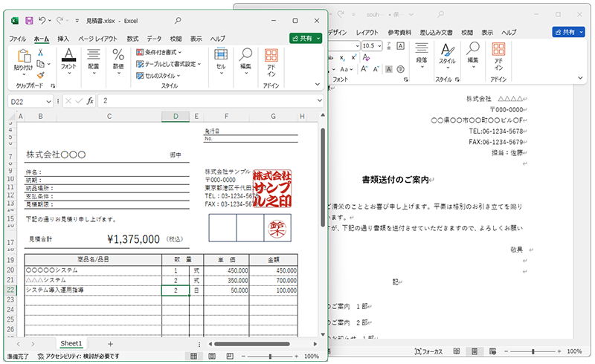Select cell containing システム導入運用指導
This screenshot has width=595, height=364.
tap(93, 290)
